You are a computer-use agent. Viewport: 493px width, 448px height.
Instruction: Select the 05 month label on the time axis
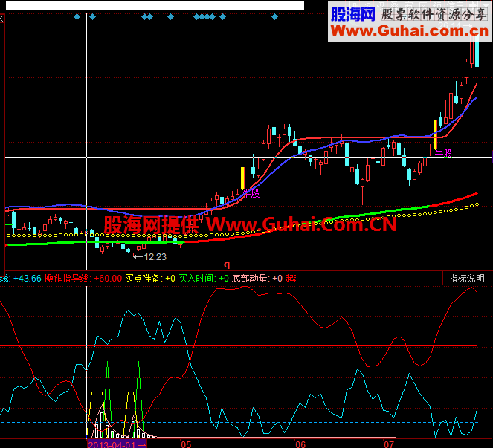(186, 444)
